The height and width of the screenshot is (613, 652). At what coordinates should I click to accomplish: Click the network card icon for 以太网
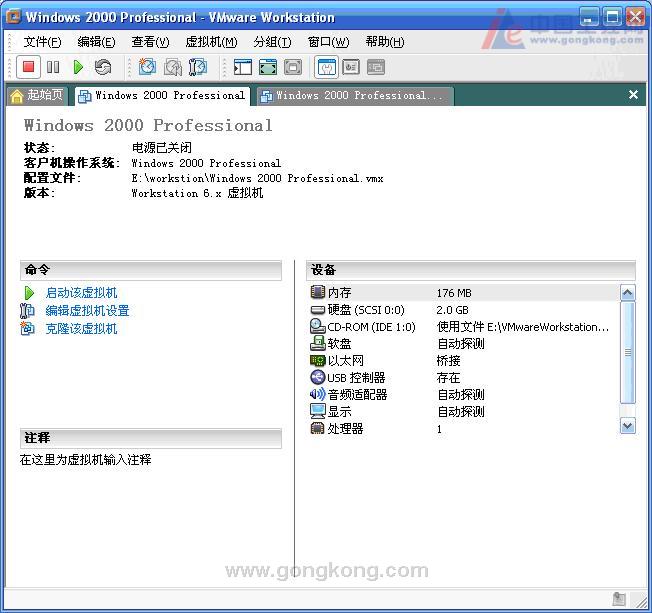[318, 360]
